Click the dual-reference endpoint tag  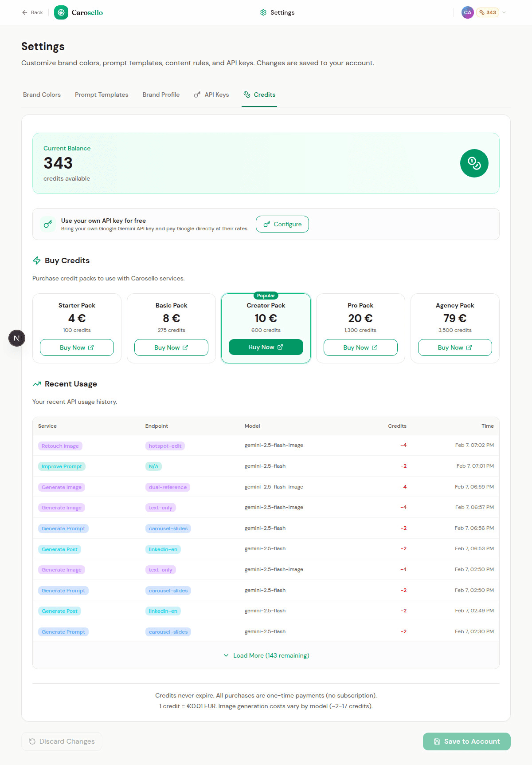coord(168,487)
